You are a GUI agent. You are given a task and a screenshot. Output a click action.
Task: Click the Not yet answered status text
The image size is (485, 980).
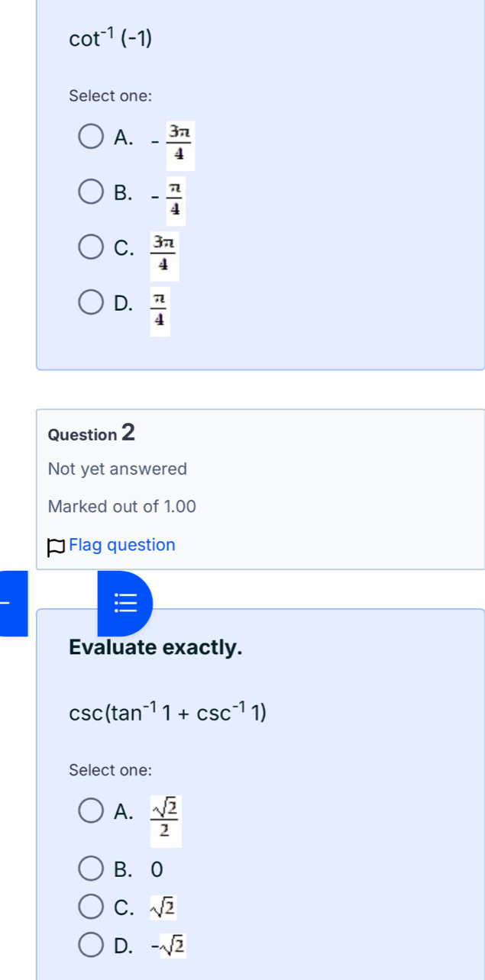(x=118, y=469)
